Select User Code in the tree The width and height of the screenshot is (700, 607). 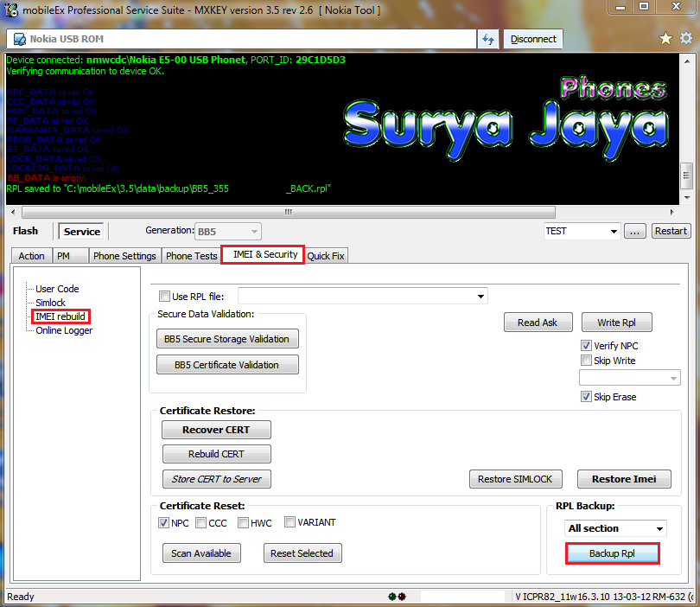[57, 289]
